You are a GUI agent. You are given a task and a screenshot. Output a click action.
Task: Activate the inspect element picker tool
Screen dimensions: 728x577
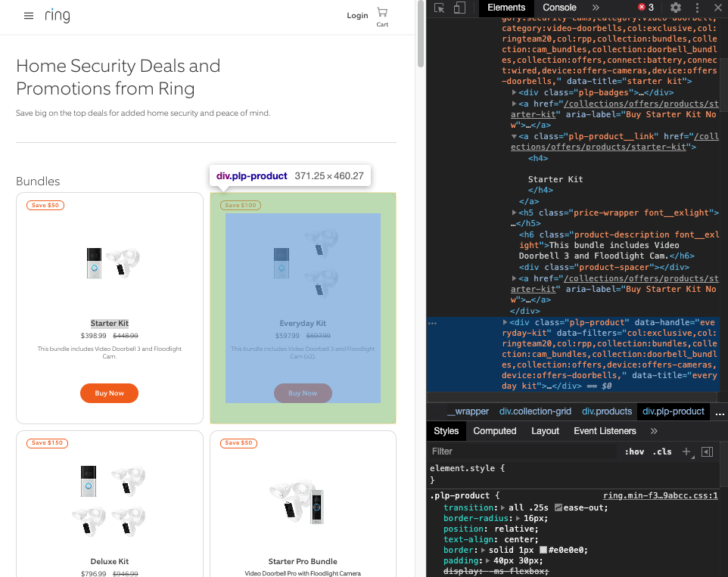click(439, 8)
